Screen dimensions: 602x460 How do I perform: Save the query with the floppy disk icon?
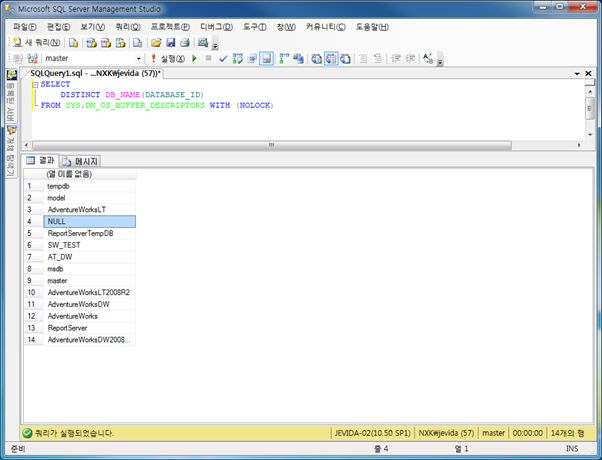170,43
